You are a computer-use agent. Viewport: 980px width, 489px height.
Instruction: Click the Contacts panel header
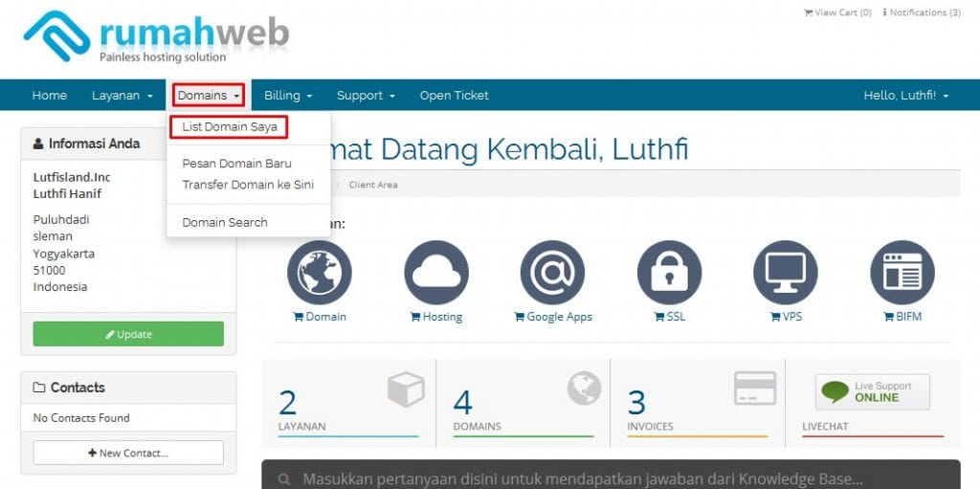[128, 388]
